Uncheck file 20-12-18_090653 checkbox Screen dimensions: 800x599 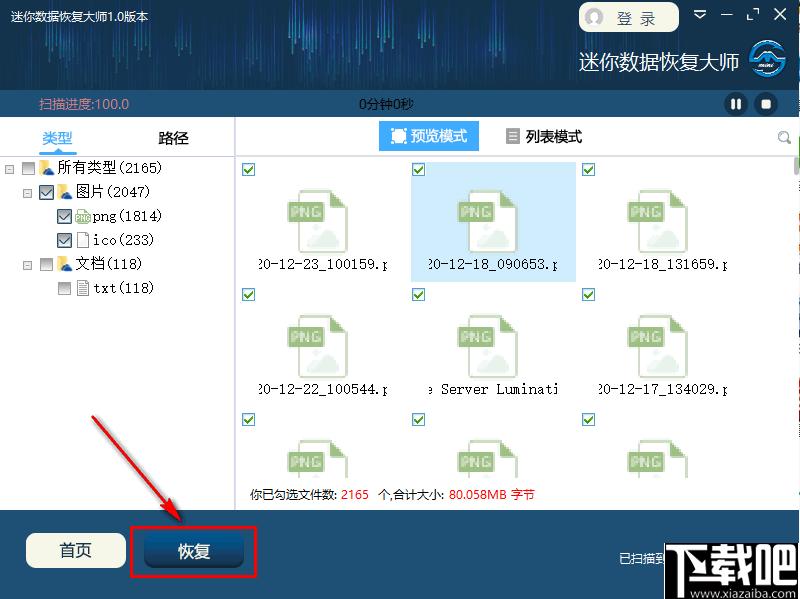point(418,169)
